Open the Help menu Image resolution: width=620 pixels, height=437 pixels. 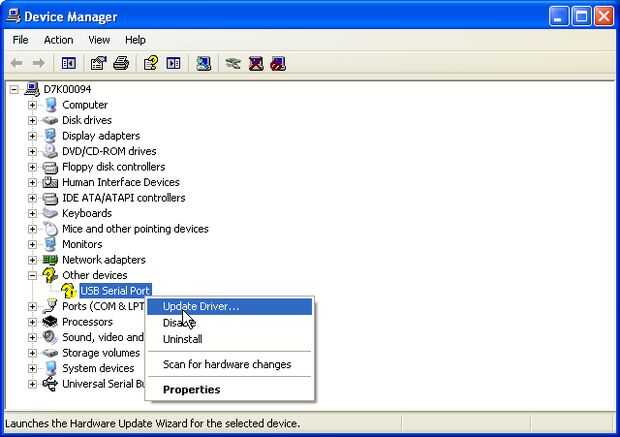[x=135, y=40]
